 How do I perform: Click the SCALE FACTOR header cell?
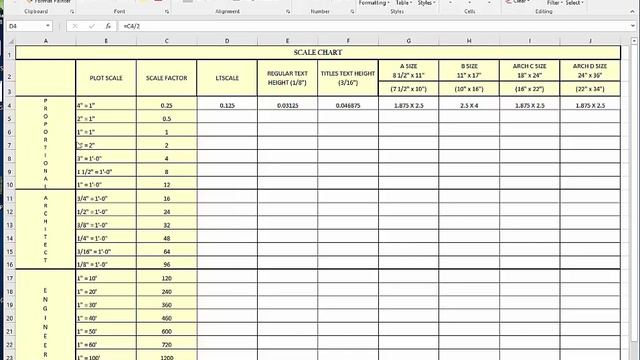coord(167,78)
